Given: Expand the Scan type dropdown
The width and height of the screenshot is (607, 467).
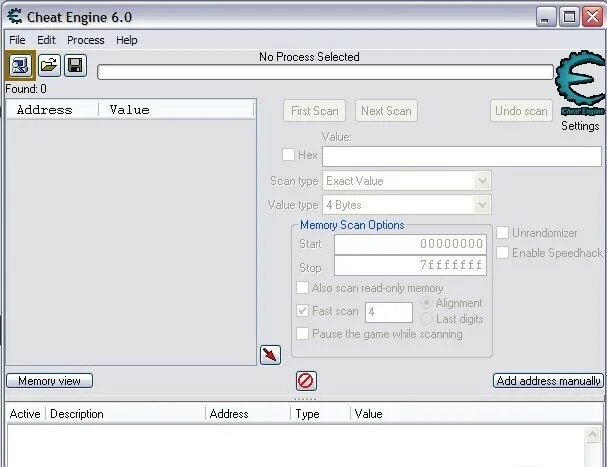Looking at the screenshot, I should click(x=482, y=181).
